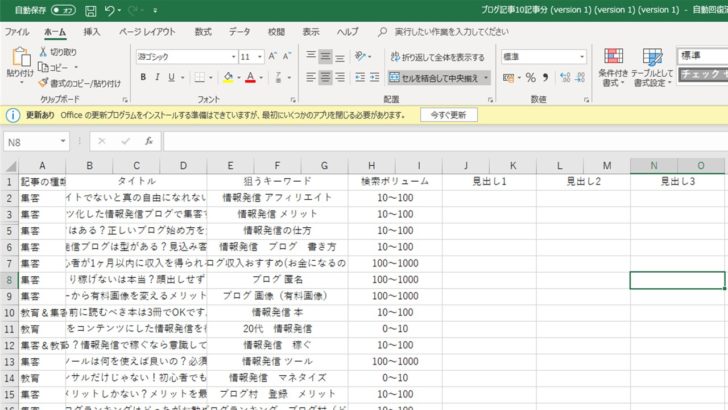The height and width of the screenshot is (410, 728).
Task: Open the 表示 ribbon tab
Action: click(311, 32)
